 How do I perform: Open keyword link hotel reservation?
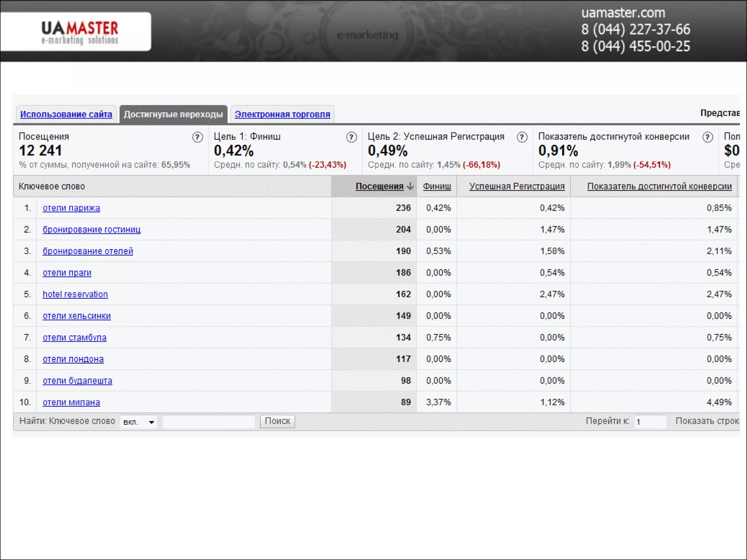75,294
